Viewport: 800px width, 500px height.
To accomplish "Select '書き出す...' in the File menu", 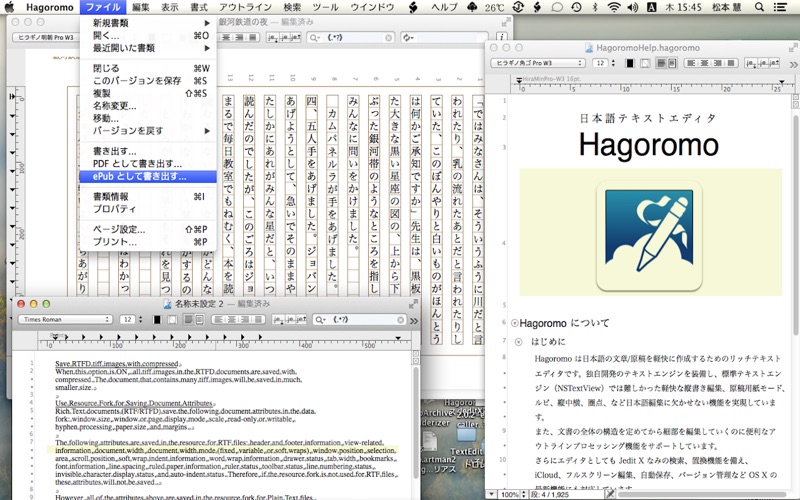I will [148, 152].
